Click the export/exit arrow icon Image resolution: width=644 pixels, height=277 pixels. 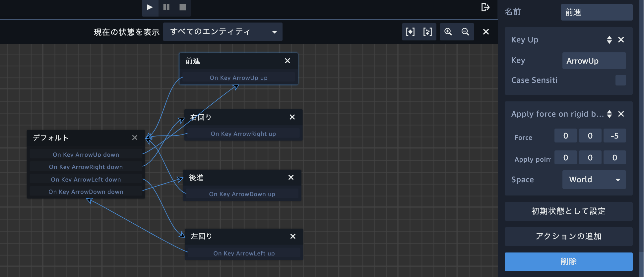click(485, 7)
